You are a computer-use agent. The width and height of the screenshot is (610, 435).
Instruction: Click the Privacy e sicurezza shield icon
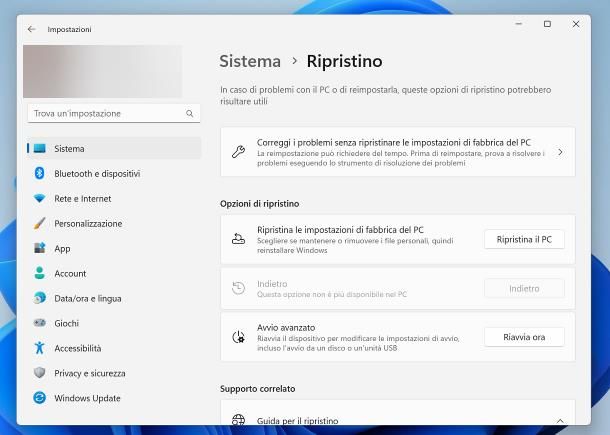tap(40, 373)
